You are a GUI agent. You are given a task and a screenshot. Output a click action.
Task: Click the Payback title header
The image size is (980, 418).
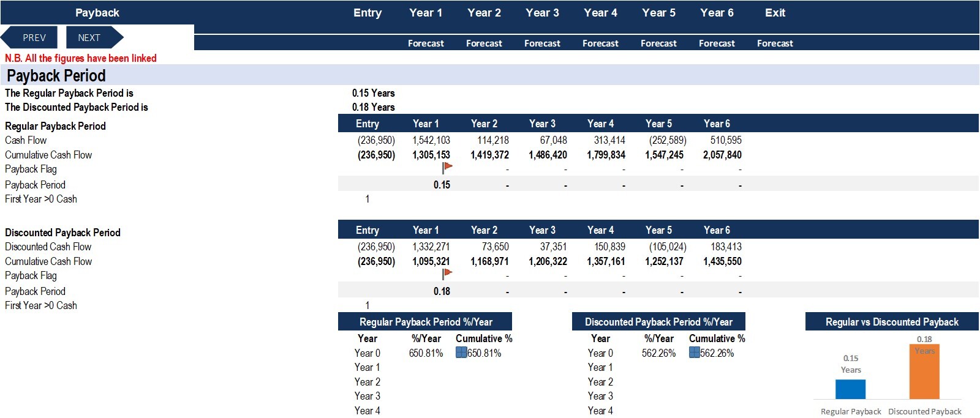tap(97, 13)
